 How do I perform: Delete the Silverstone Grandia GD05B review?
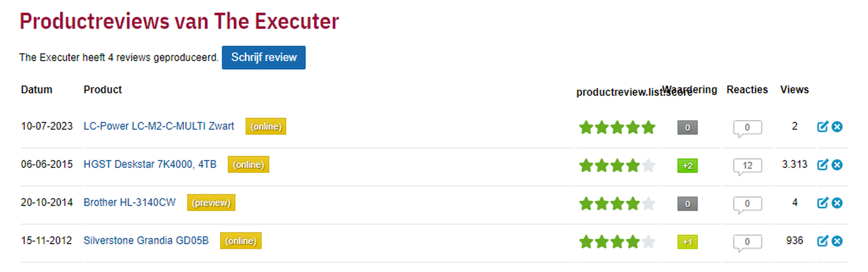coord(837,241)
